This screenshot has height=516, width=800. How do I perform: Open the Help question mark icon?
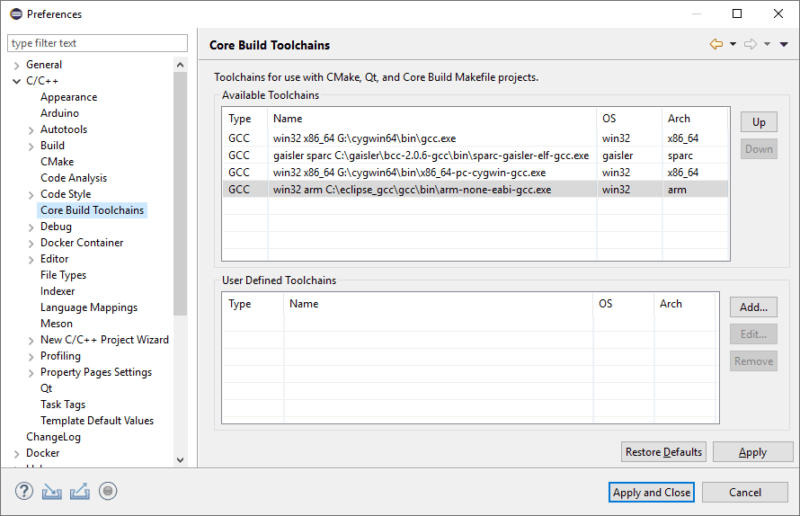(24, 492)
